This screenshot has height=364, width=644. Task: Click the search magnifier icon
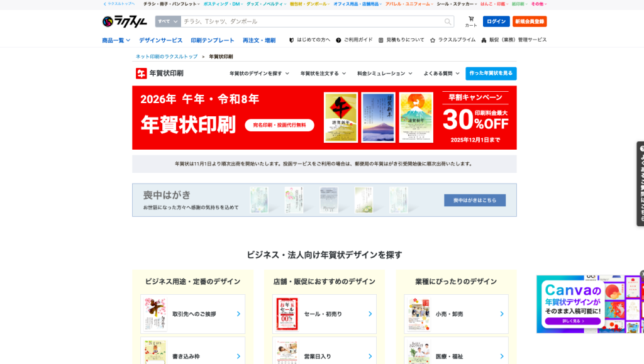pos(448,21)
